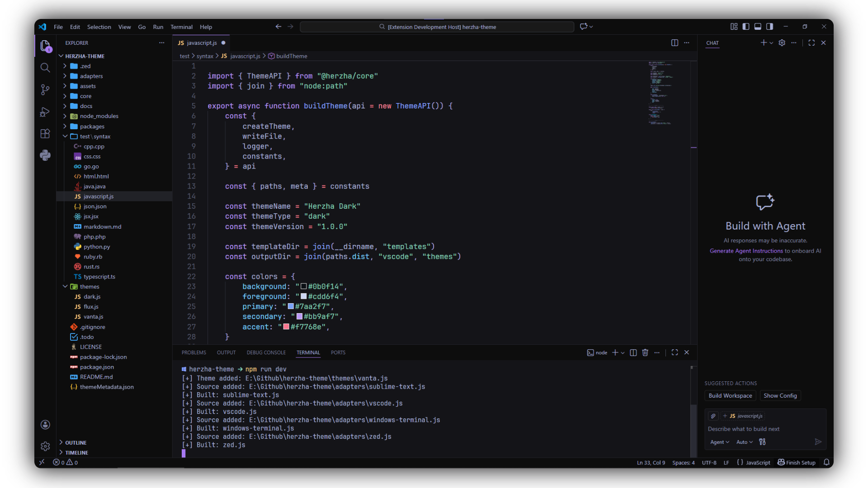Click Generate Agent Instructions link
The height and width of the screenshot is (488, 868).
746,251
